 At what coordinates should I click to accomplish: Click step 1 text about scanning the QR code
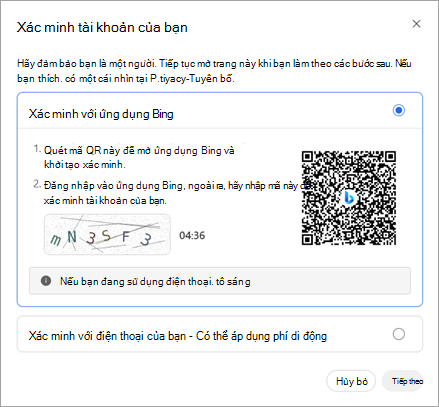(139, 157)
